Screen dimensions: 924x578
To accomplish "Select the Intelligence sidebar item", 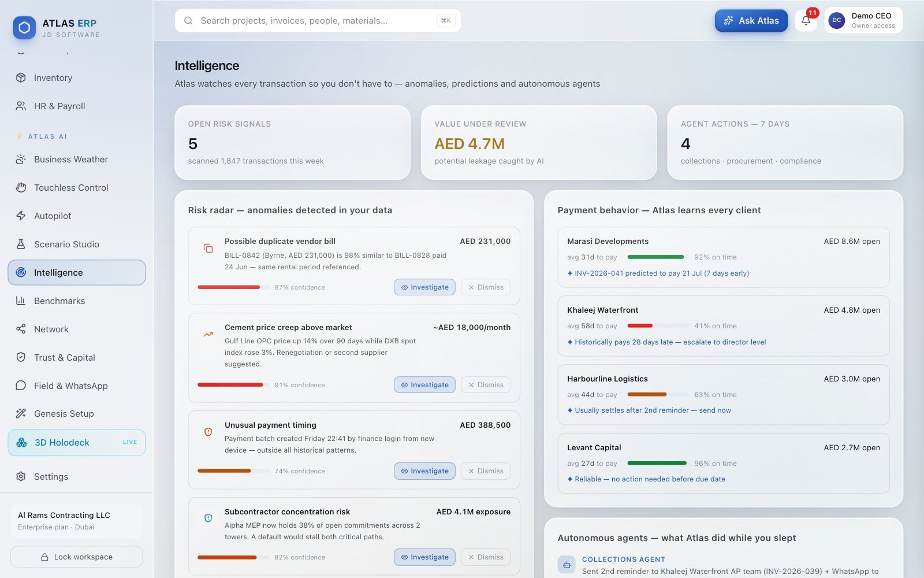I will (x=77, y=273).
